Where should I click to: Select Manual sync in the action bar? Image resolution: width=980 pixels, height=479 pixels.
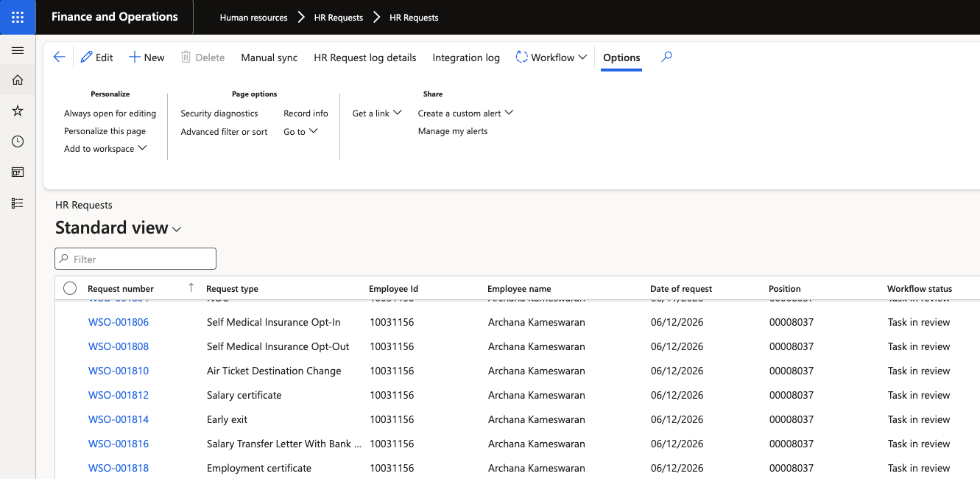(x=269, y=57)
